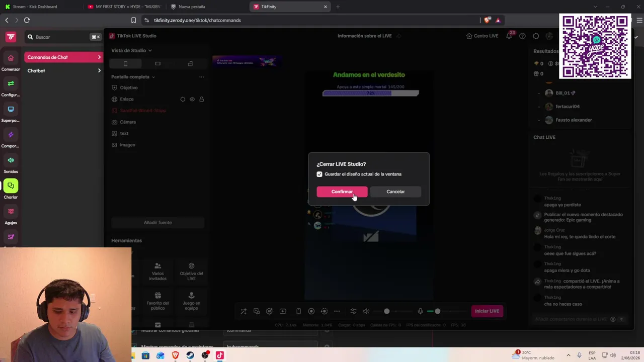Expand the Chatbot menu arrow

[x=99, y=71]
